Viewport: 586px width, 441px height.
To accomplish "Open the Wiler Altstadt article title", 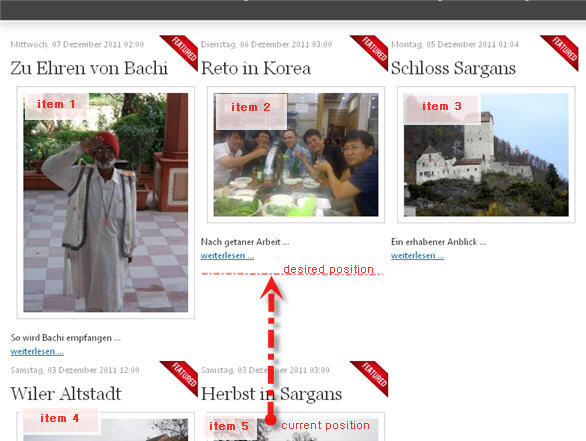I will 66,394.
